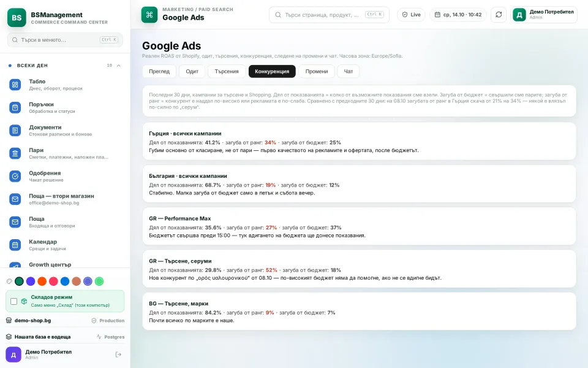Screen dimensions: 588x368
Task: Choose the pink-red theme color swatch
Action: [x=54, y=282]
